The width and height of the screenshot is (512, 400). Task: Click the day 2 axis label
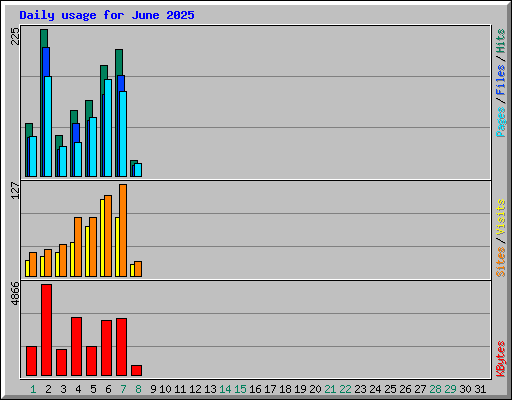(48, 389)
